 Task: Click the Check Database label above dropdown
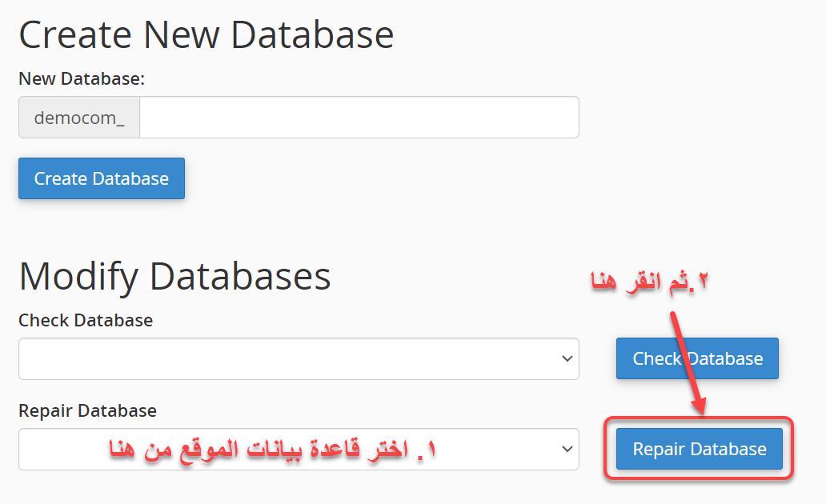pyautogui.click(x=86, y=320)
